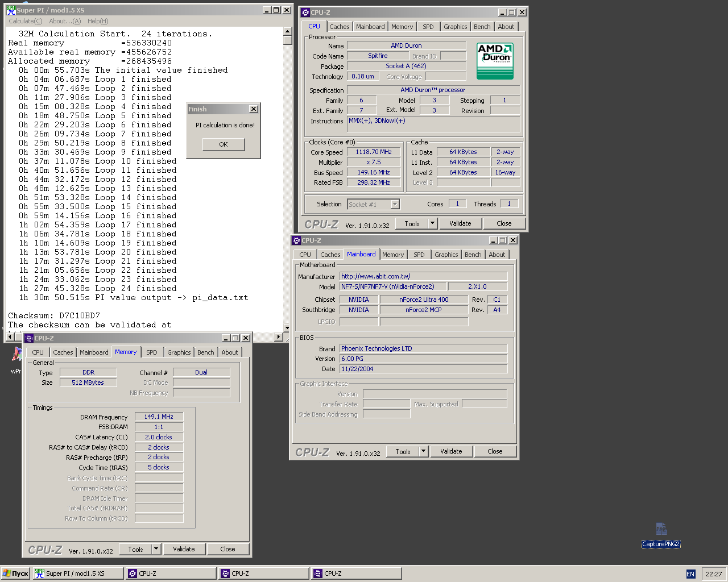Image resolution: width=728 pixels, height=582 pixels.
Task: Click the Super PI vertical scrollbar up arrow
Action: point(287,32)
